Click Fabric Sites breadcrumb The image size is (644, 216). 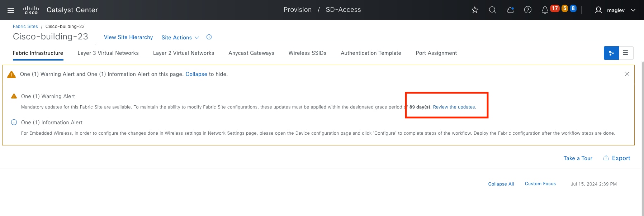click(25, 27)
